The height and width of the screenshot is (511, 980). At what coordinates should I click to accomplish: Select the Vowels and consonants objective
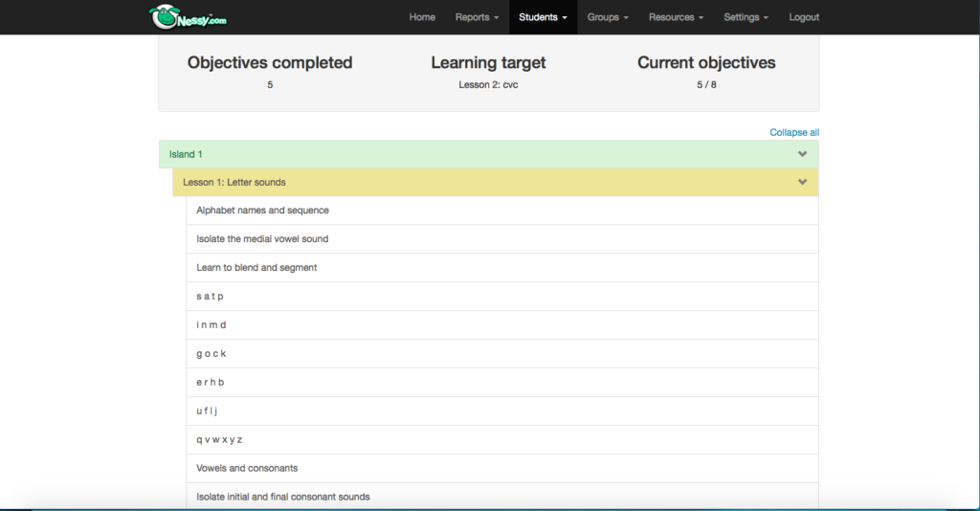[247, 468]
